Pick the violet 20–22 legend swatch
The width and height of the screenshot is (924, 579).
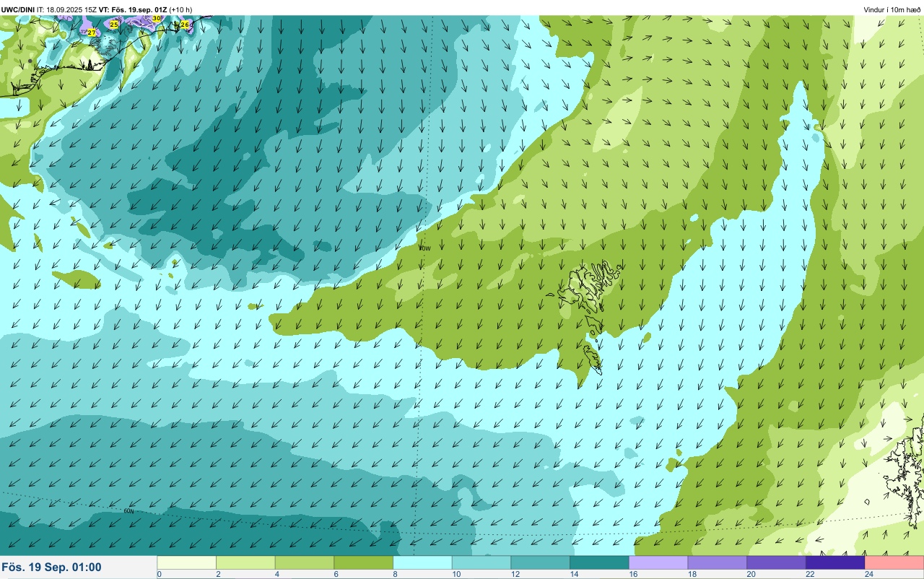click(776, 562)
